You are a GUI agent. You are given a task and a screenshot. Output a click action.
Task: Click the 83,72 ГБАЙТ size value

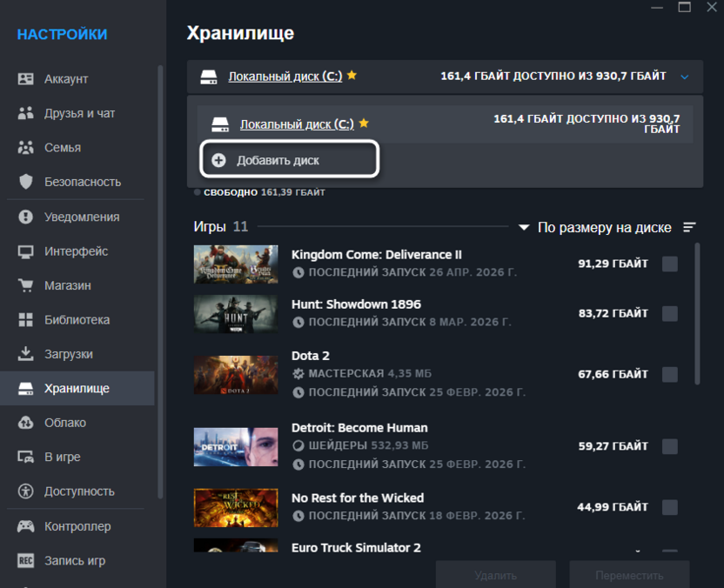(x=613, y=313)
